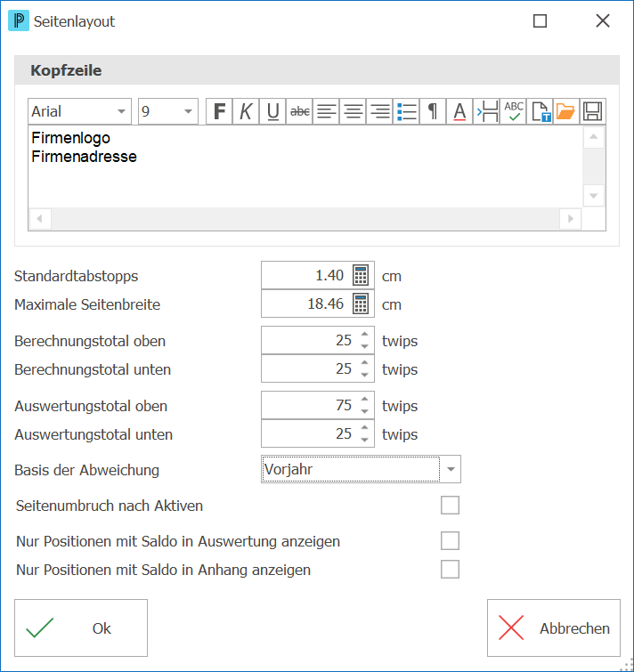The height and width of the screenshot is (672, 634).
Task: Click the Firmenadresse text line
Action: (x=84, y=157)
